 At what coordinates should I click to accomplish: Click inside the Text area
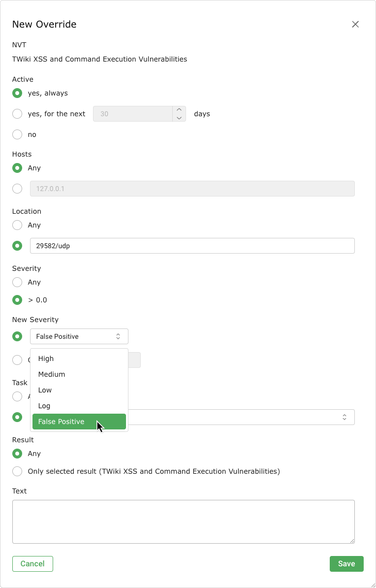(x=183, y=522)
